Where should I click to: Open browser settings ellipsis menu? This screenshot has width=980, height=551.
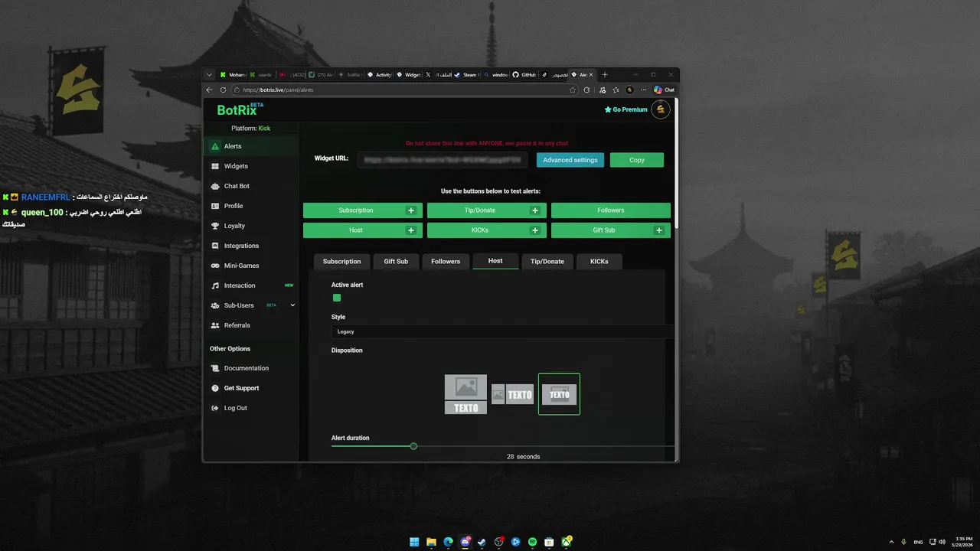pos(643,90)
